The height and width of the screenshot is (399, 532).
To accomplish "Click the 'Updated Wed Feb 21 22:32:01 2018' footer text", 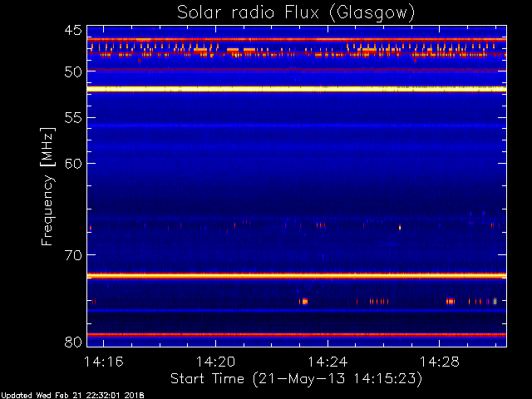I will coord(72,396).
